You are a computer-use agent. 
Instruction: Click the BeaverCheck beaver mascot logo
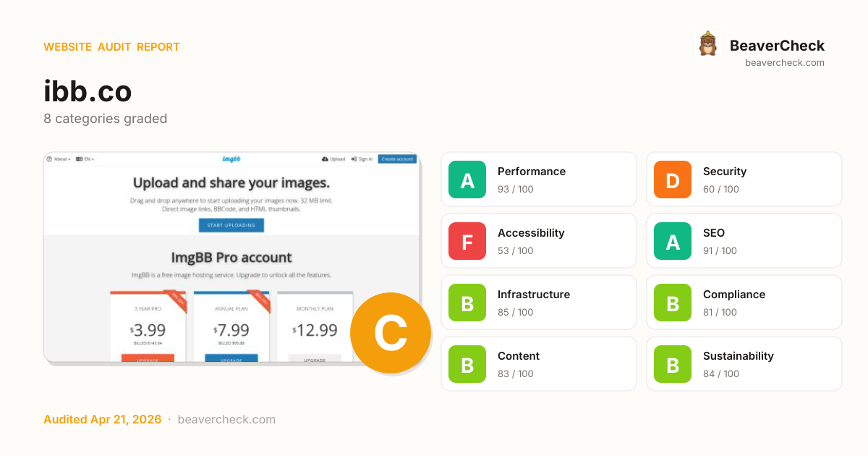click(x=707, y=44)
